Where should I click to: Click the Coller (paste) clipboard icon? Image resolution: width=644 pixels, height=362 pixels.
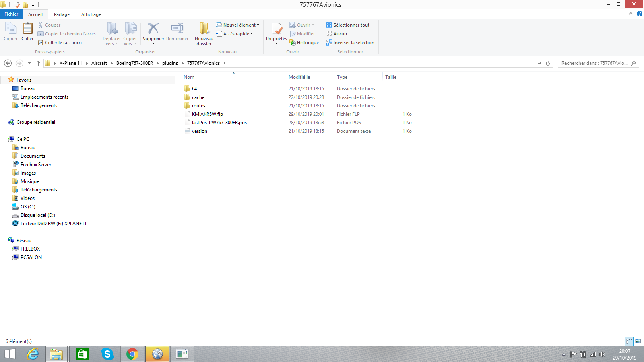tap(27, 31)
